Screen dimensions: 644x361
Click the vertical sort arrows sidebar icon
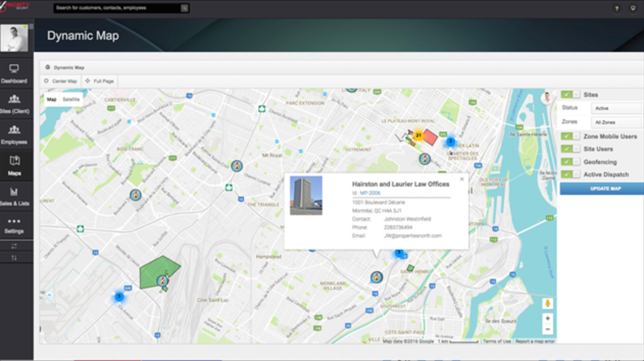click(x=14, y=258)
